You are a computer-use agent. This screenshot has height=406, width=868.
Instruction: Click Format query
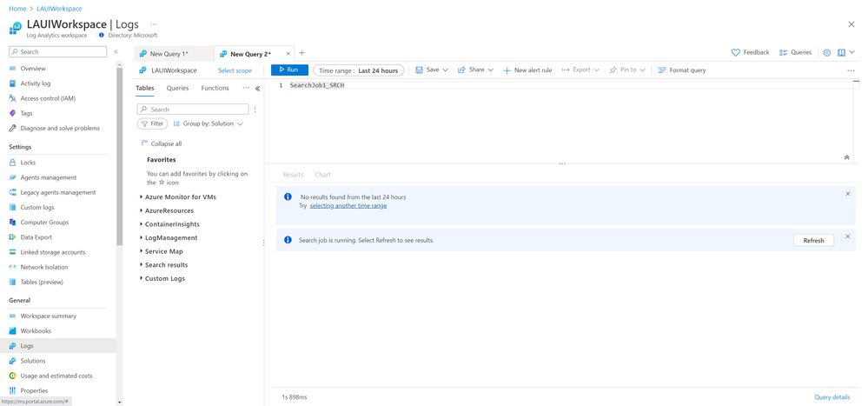pyautogui.click(x=682, y=70)
